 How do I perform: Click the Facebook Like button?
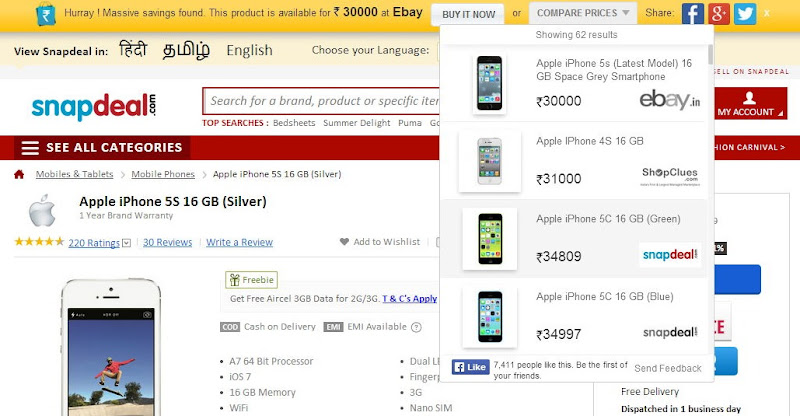(469, 368)
